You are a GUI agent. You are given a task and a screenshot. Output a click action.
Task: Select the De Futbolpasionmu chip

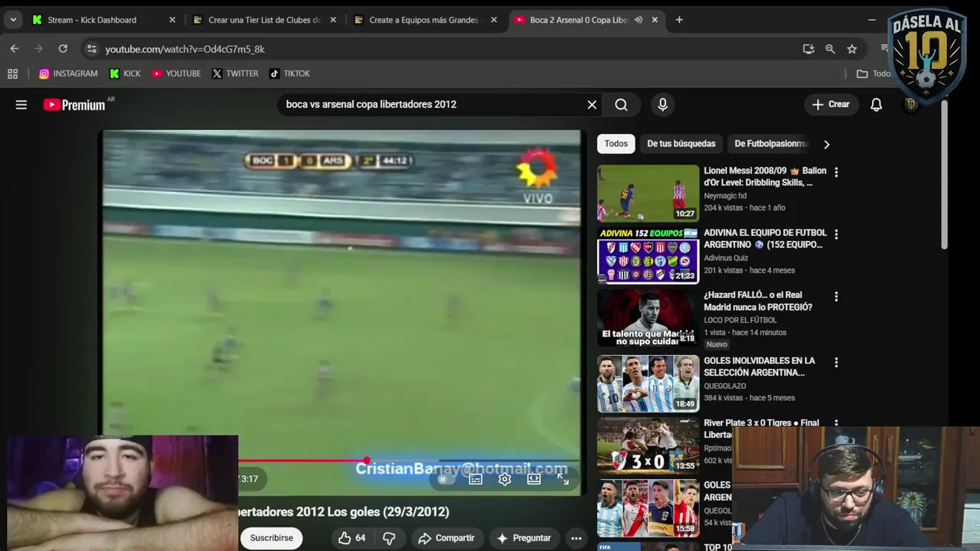[771, 144]
